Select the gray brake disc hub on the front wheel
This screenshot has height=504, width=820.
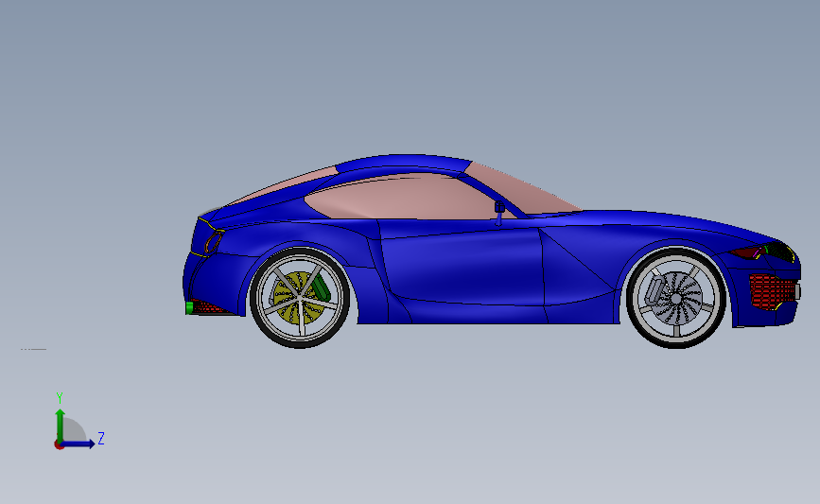pos(675,299)
